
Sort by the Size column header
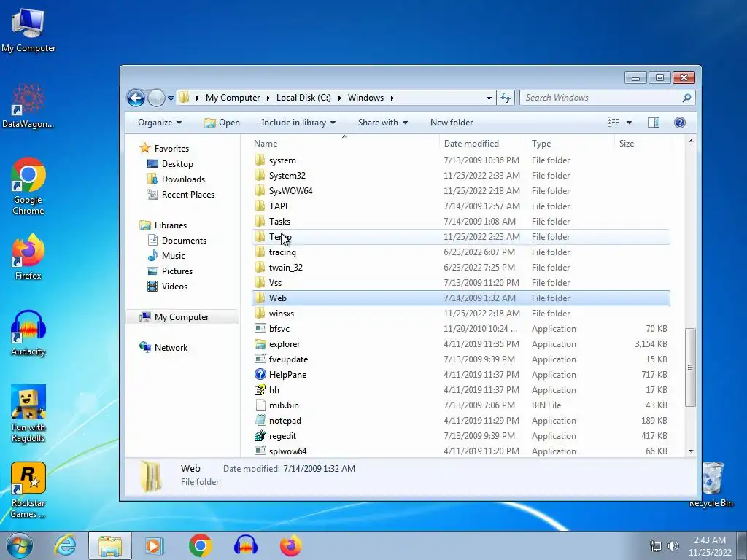pos(643,144)
